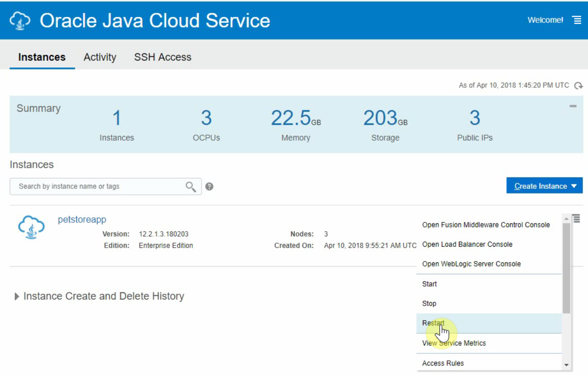Choose Stop from the instance menu
The height and width of the screenshot is (375, 588).
click(x=489, y=303)
